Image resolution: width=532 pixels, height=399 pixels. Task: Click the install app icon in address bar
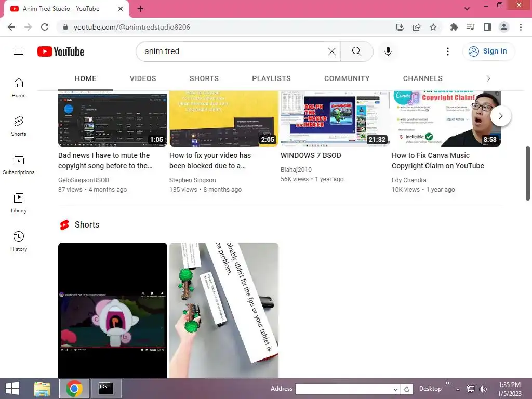pos(400,27)
